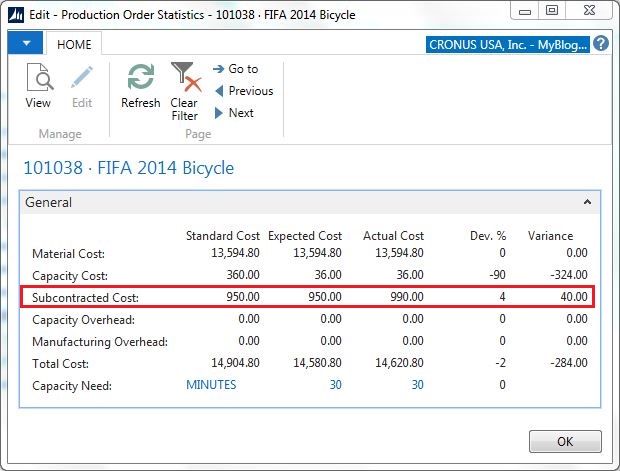Viewport: 620px width, 471px height.
Task: Close the Production Order Statistics window
Action: 589,11
